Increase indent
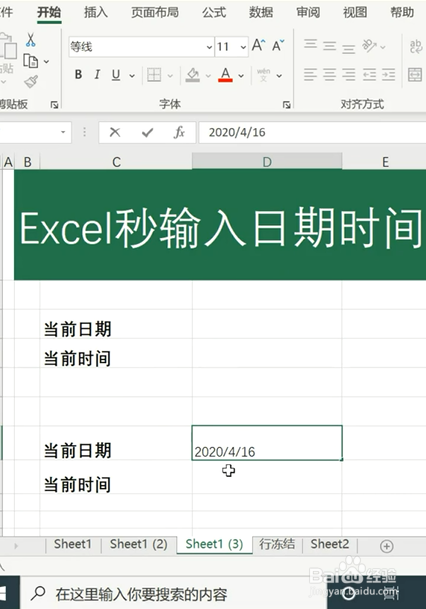Viewport: 426px width, 609px height. tap(388, 74)
